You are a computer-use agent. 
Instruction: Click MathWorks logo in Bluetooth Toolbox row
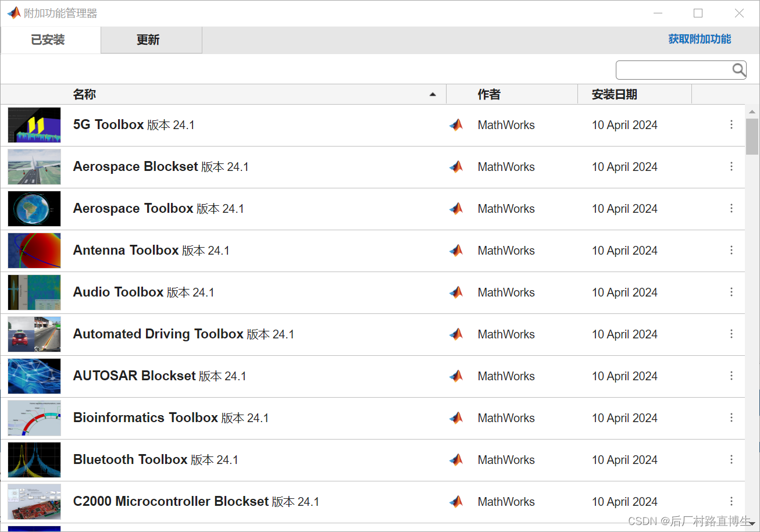click(x=456, y=460)
